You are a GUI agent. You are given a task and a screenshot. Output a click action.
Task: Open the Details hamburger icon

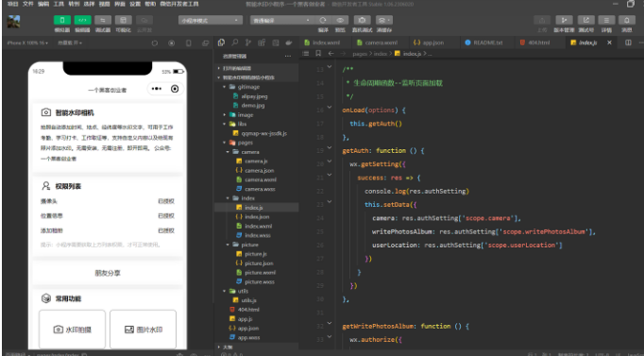pyautogui.click(x=606, y=20)
